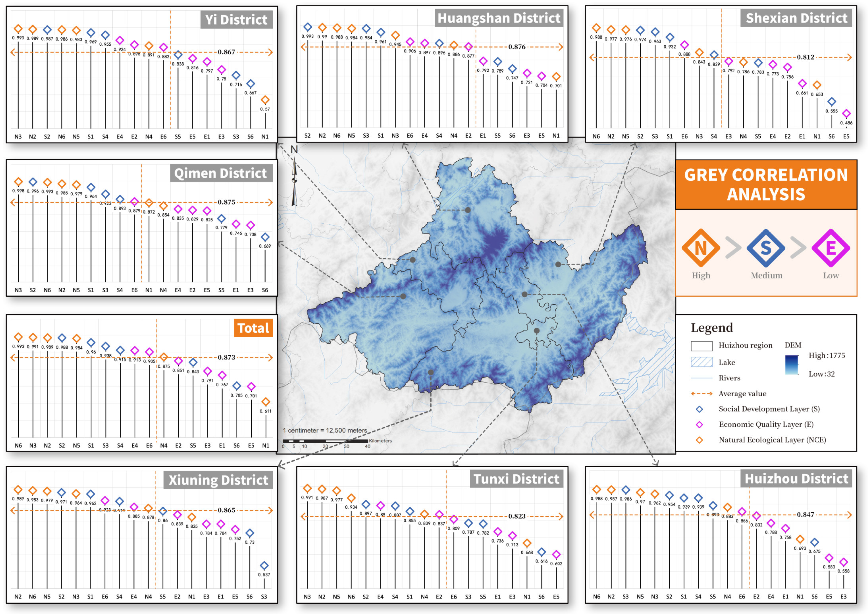Click the magenta E Low diamond icon

coord(831,248)
